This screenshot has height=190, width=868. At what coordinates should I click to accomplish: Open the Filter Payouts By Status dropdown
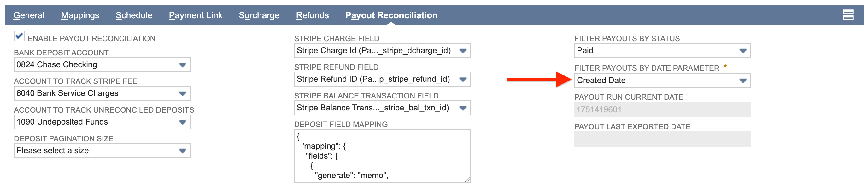pyautogui.click(x=743, y=50)
